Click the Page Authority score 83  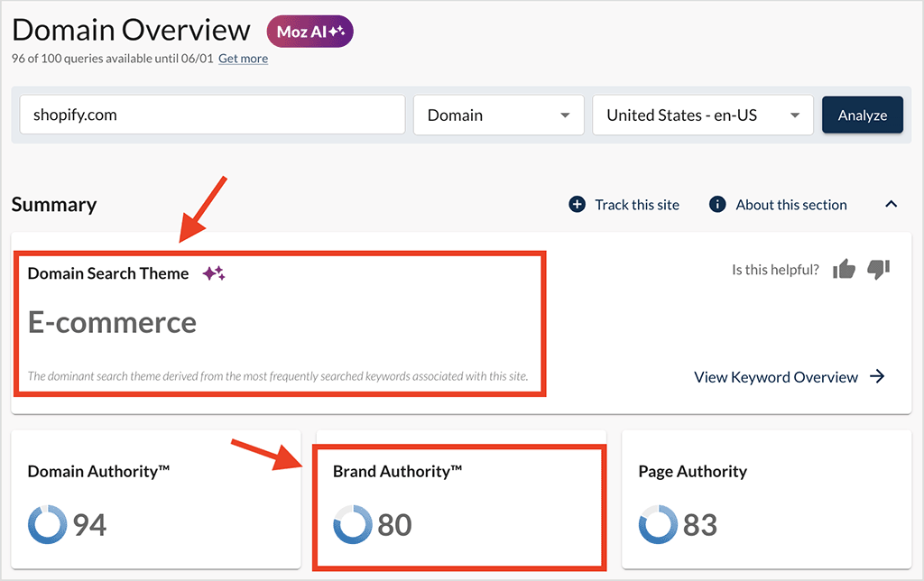[700, 524]
